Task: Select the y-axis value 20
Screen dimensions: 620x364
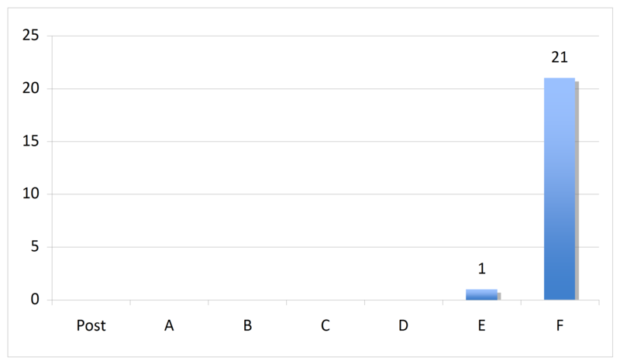Action: tap(31, 88)
